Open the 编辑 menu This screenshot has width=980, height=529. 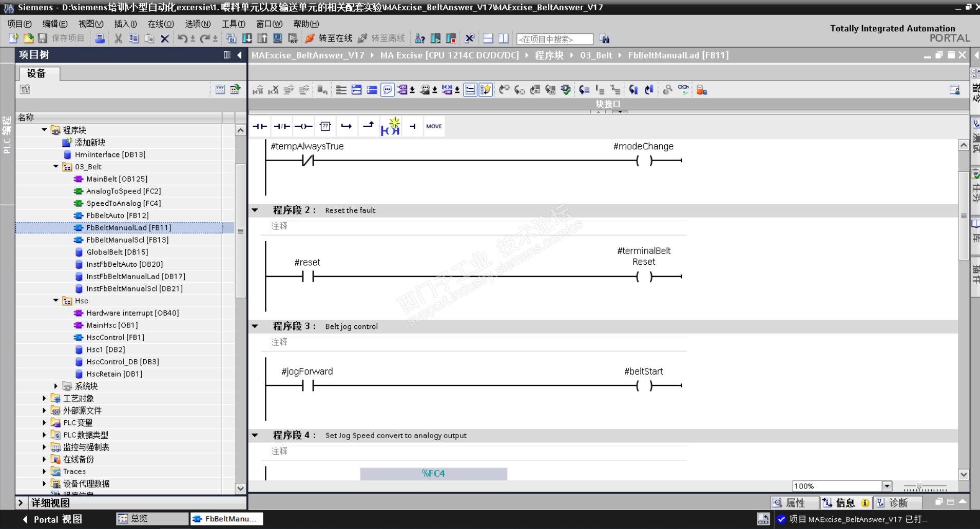click(55, 24)
